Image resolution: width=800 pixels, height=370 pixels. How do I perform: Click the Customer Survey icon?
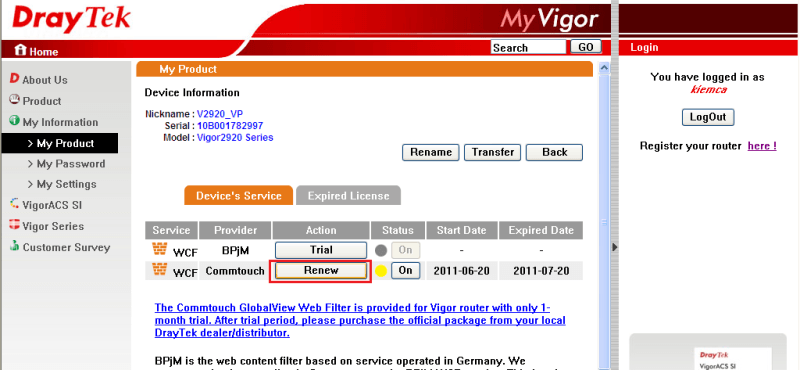tap(14, 246)
